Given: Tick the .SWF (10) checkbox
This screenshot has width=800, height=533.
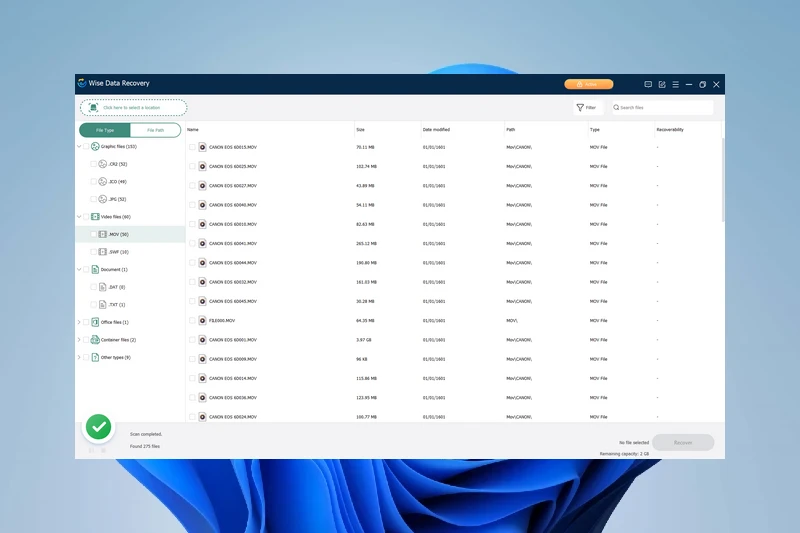Looking at the screenshot, I should click(93, 252).
